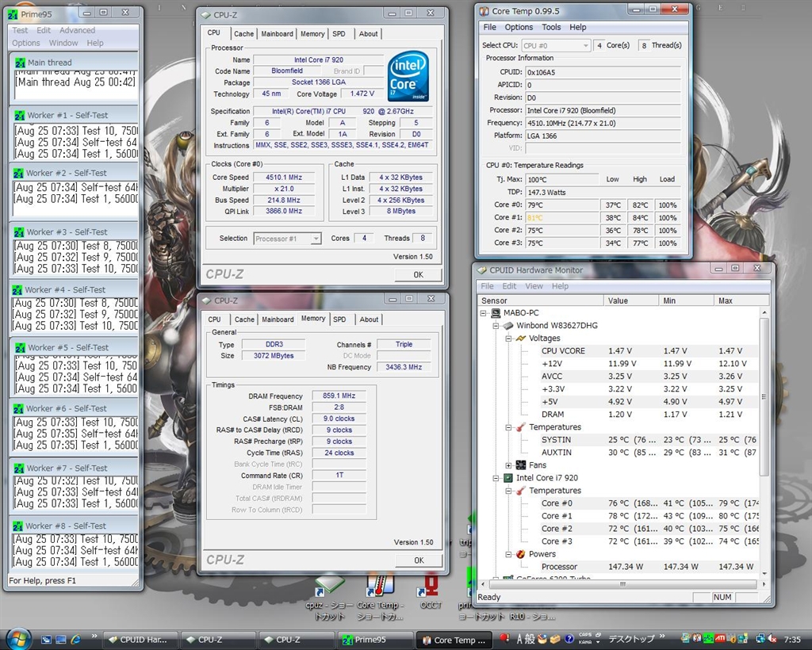Click the horizontal scrollbar in Hardware Monitor
This screenshot has height=650, width=812.
tap(623, 583)
